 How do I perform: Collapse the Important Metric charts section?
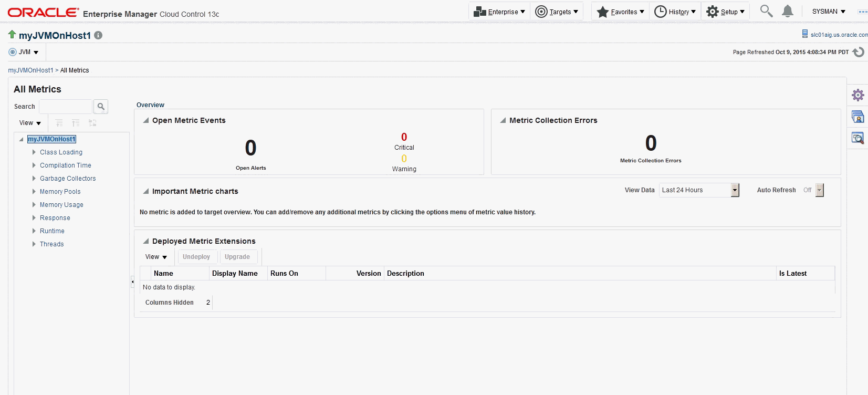(146, 191)
